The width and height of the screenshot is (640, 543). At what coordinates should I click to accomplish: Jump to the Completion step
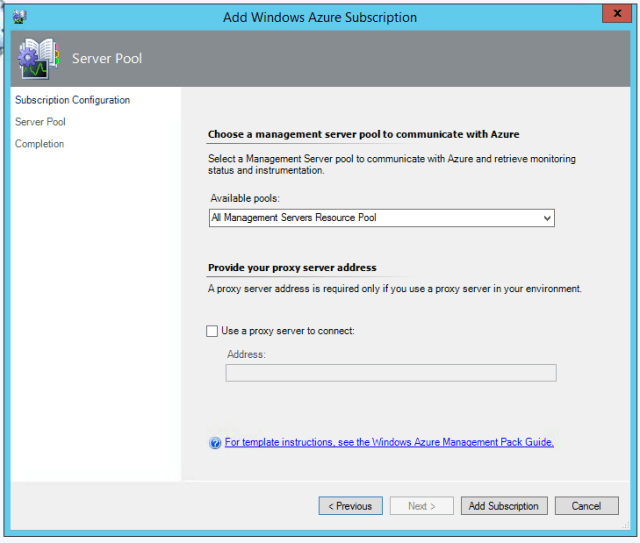tap(39, 144)
